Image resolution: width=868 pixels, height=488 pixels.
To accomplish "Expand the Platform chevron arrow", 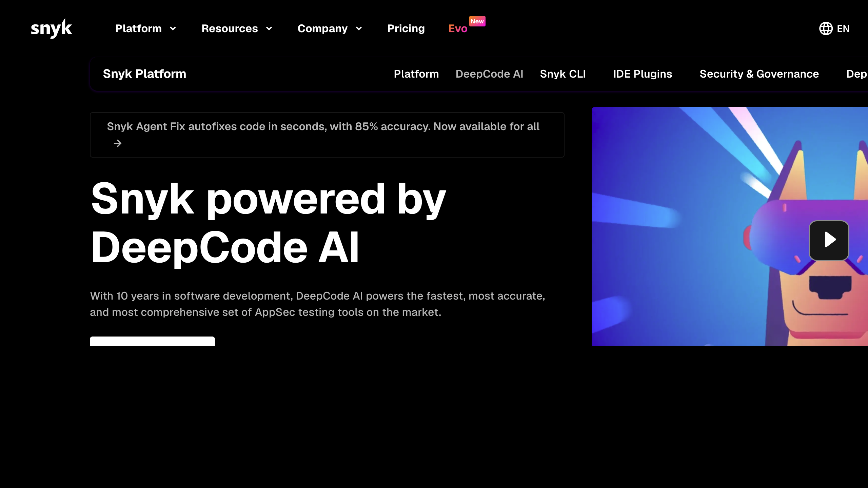I will tap(173, 28).
